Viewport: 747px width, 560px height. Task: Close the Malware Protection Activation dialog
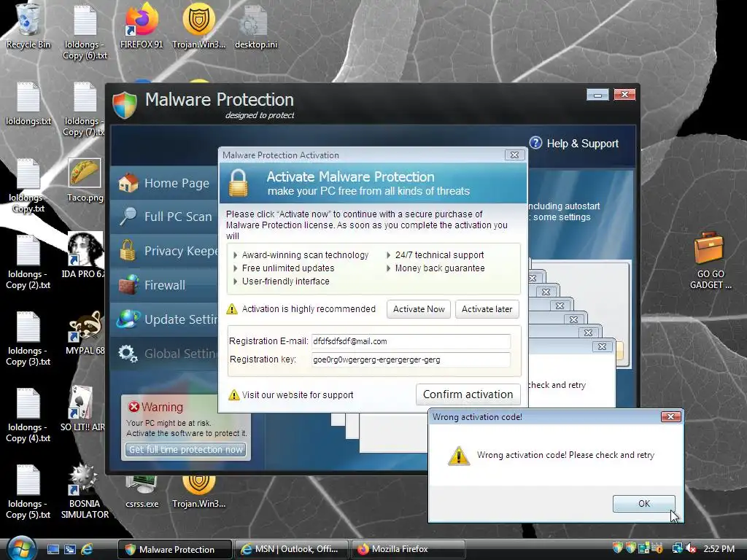pyautogui.click(x=514, y=155)
